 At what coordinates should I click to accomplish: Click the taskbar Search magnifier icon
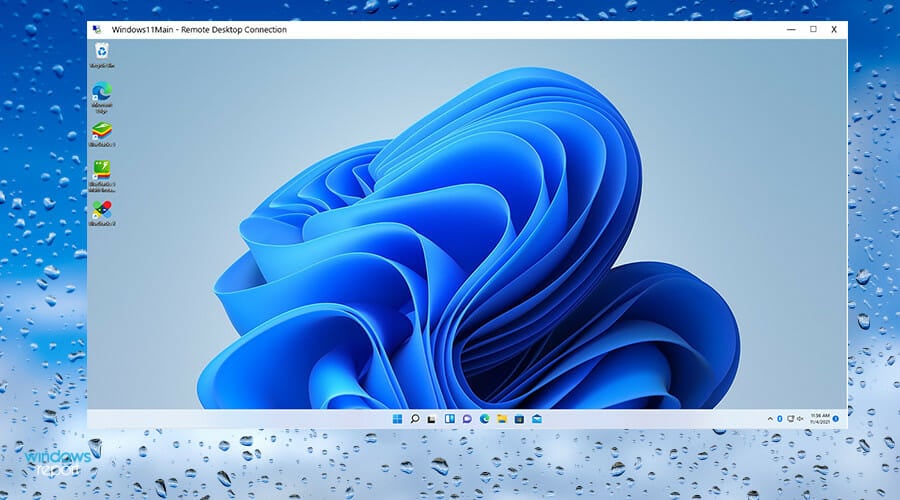pyautogui.click(x=415, y=419)
